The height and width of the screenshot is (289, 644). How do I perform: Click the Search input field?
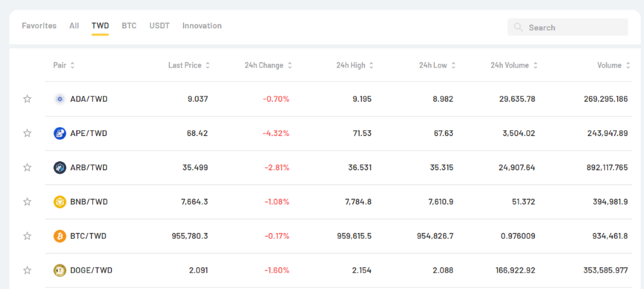pyautogui.click(x=574, y=28)
